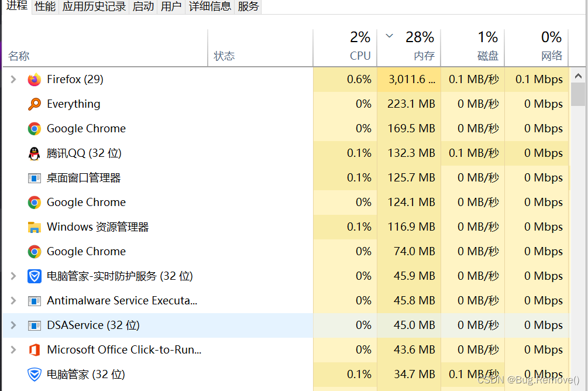The height and width of the screenshot is (391, 588).
Task: Click the sort arrow on 内存 column
Action: pos(390,36)
